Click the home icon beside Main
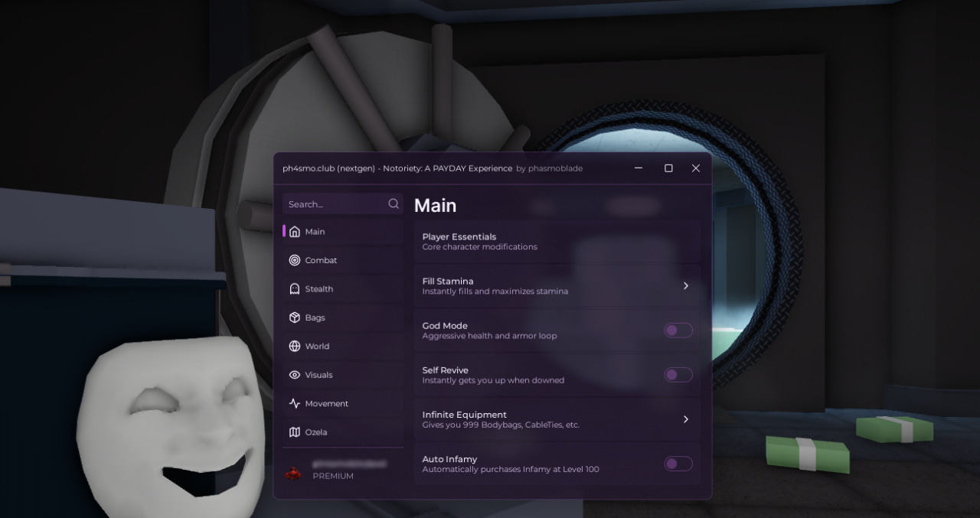This screenshot has height=518, width=980. 295,232
